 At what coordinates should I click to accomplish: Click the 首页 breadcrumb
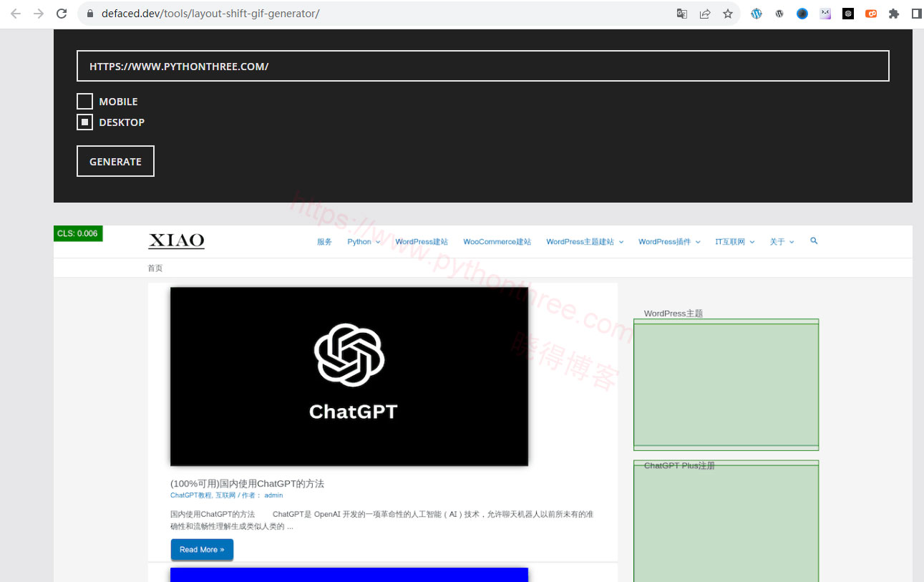click(x=155, y=268)
